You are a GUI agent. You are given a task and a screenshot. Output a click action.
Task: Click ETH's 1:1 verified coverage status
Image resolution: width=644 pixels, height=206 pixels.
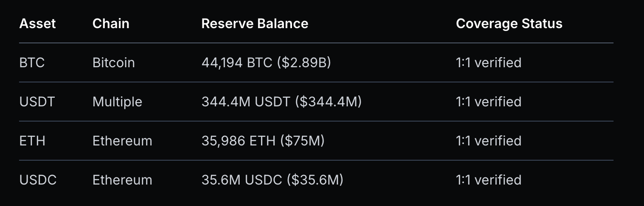pos(488,141)
